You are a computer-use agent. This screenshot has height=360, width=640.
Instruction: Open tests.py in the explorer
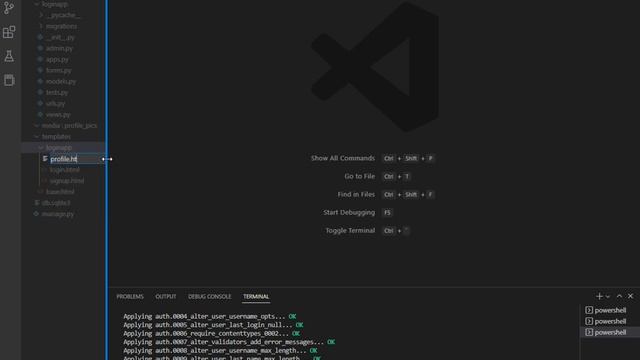57,93
